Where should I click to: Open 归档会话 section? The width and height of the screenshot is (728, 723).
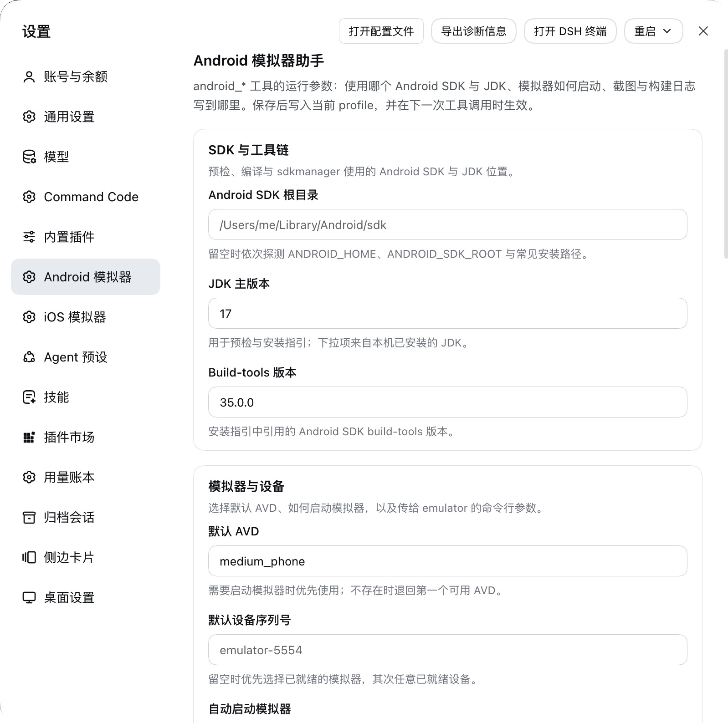[86, 518]
